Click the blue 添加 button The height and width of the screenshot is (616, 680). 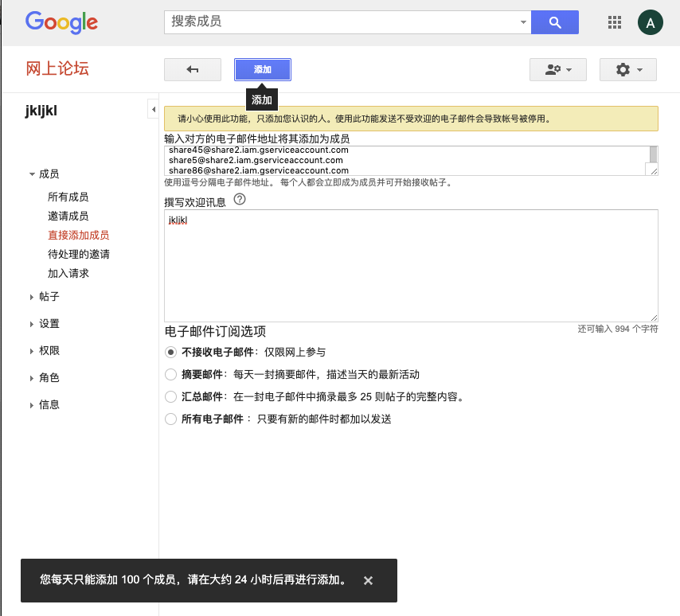pyautogui.click(x=263, y=70)
